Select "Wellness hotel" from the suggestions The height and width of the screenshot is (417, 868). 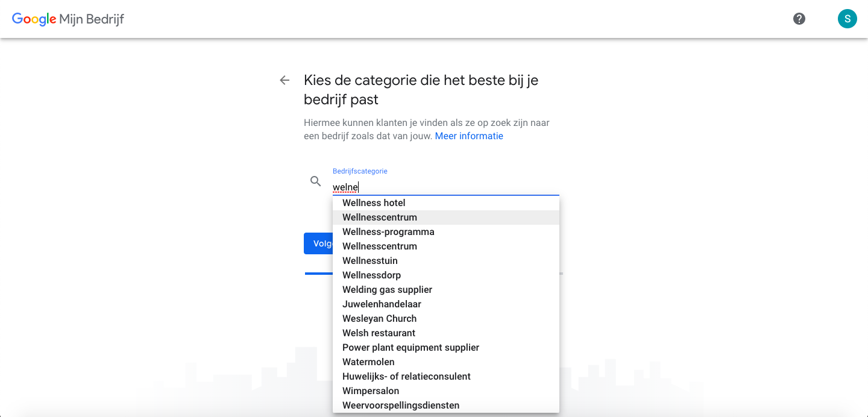tap(374, 202)
